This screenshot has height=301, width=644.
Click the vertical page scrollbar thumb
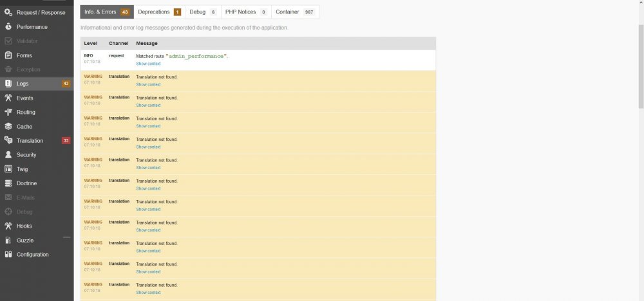(641, 66)
